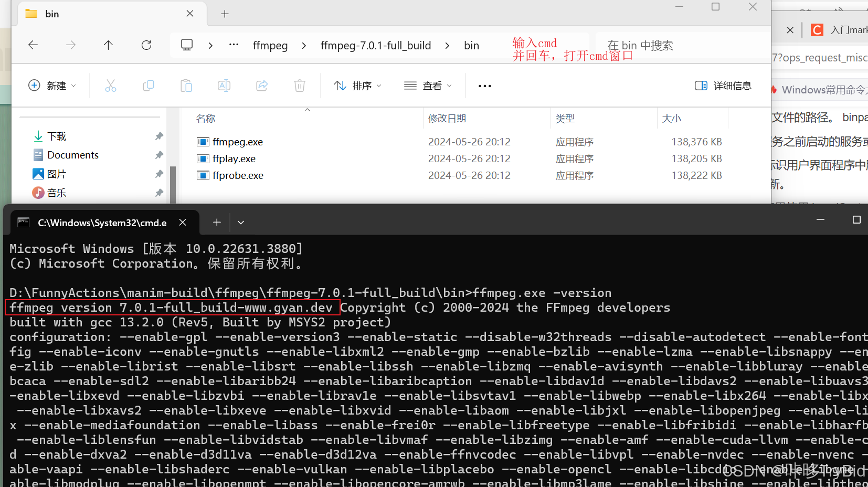This screenshot has width=868, height=487.
Task: Open 音乐 Music in the sidebar
Action: coord(57,193)
